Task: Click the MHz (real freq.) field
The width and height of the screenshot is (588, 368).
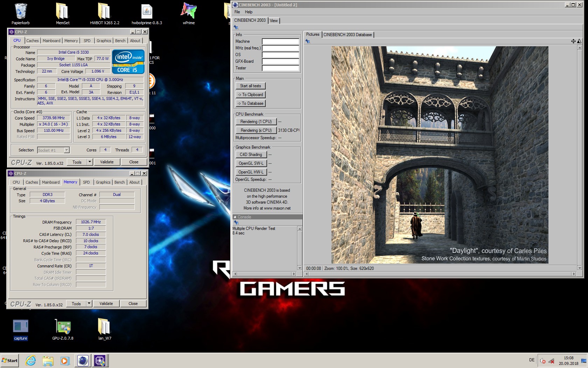Action: pos(281,48)
